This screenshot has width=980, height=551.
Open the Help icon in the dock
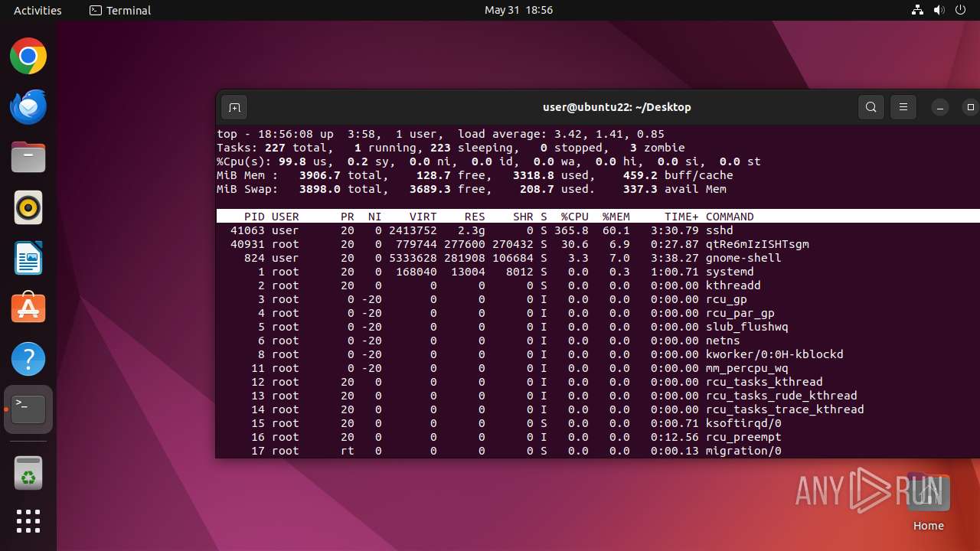[28, 359]
